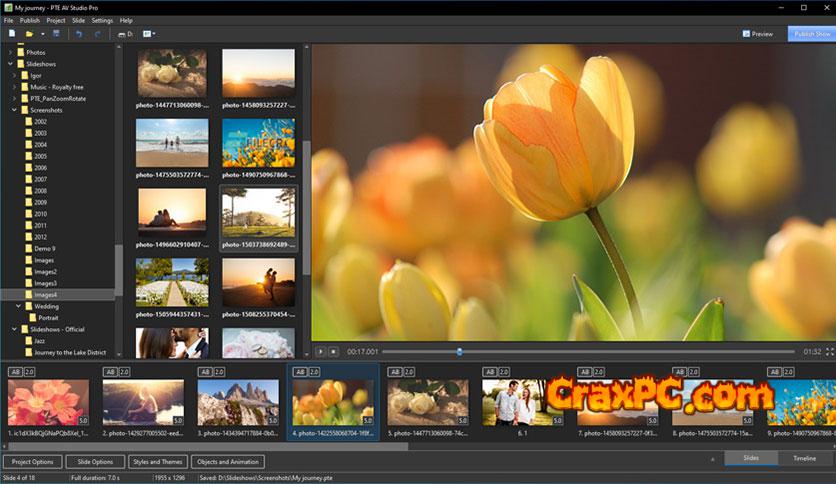Click the Open project folder icon
This screenshot has height=484, width=836.
[x=30, y=34]
